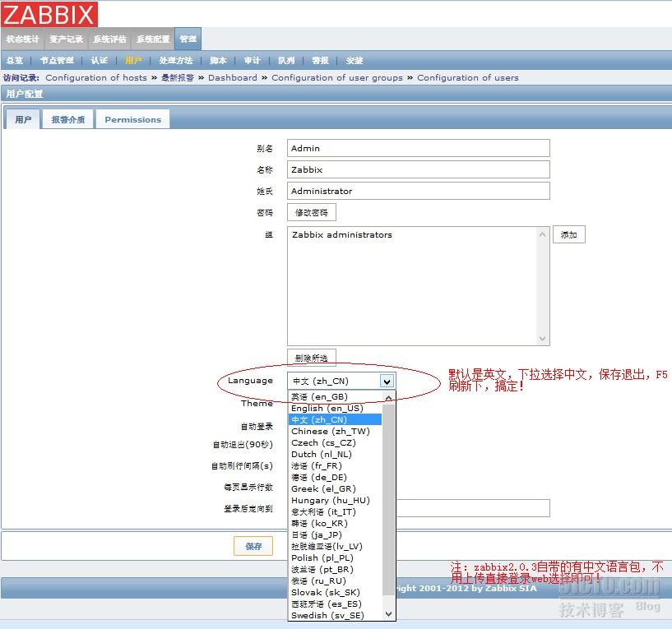672x629 pixels.
Task: Click the 登录后定向到 URL input field
Action: 473,508
